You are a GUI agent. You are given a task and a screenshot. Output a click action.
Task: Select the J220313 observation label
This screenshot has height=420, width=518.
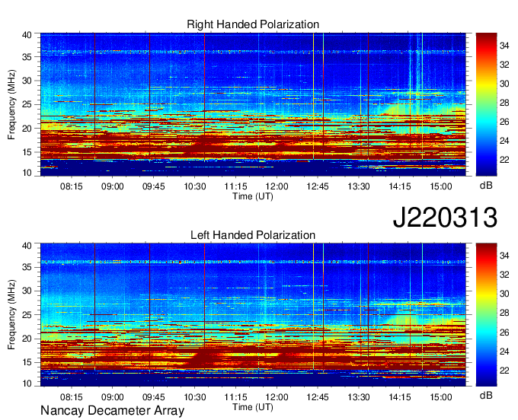point(445,218)
